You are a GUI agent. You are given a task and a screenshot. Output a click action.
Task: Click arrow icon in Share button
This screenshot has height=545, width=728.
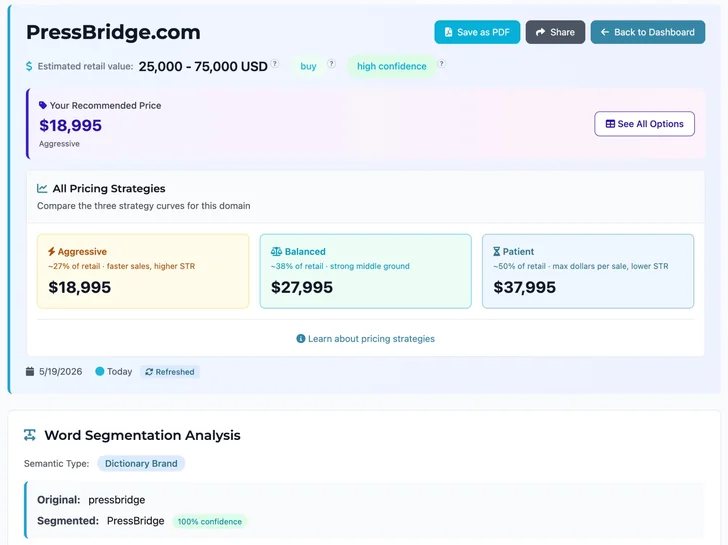(540, 32)
